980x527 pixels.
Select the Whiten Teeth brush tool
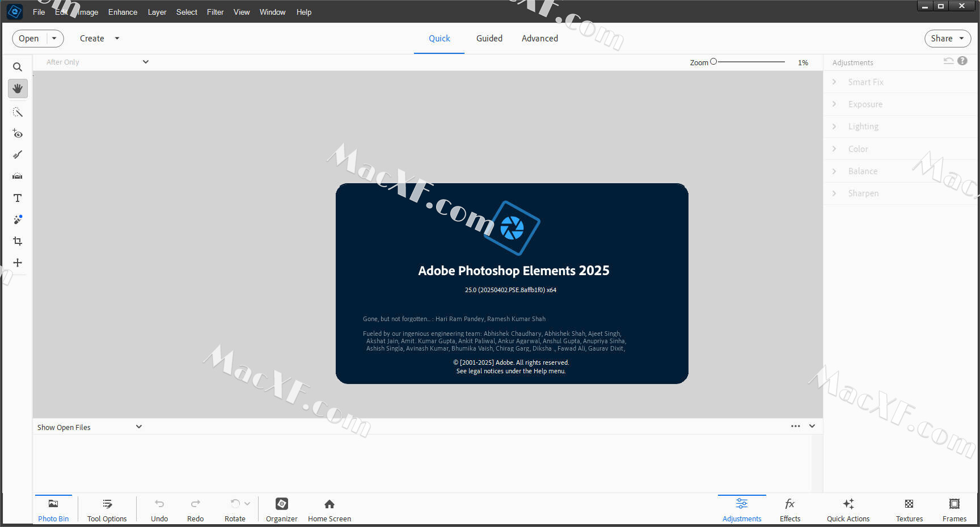(x=18, y=155)
